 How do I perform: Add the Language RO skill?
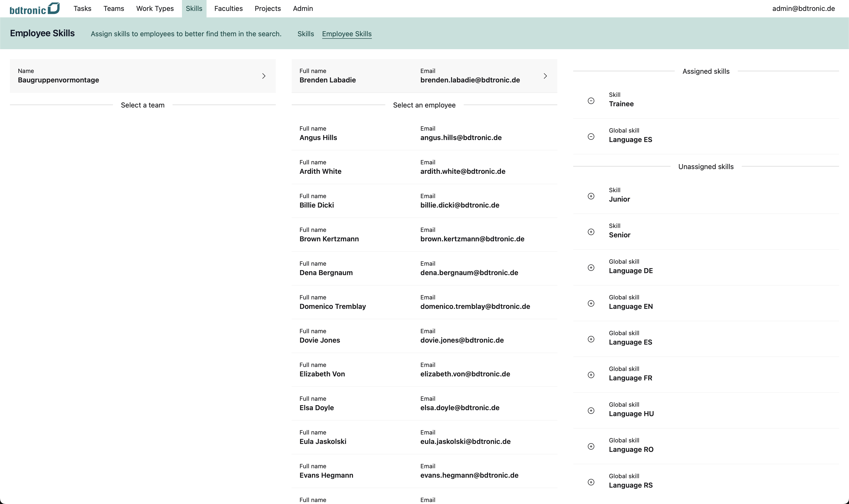point(591,446)
